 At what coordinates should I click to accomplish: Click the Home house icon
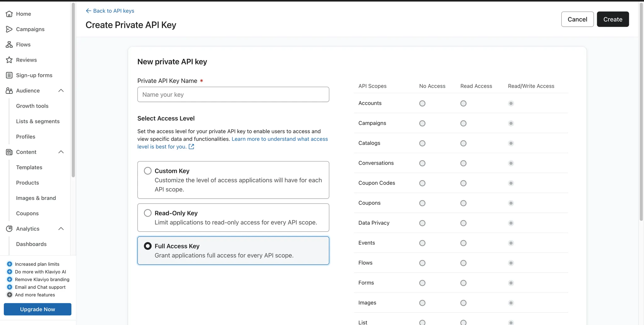click(x=9, y=14)
